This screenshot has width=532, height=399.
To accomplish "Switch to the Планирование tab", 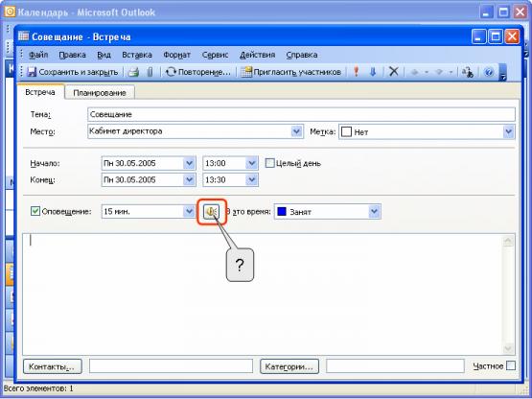I will pos(100,93).
